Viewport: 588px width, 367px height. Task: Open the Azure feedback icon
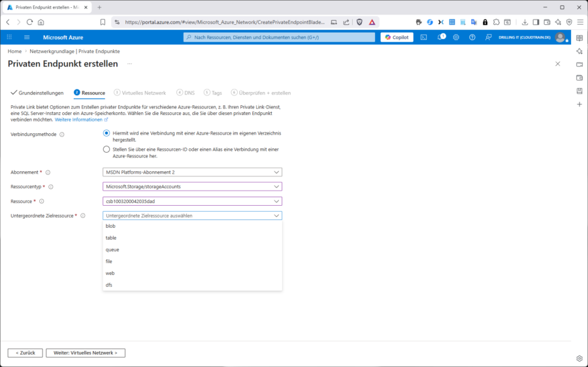488,37
